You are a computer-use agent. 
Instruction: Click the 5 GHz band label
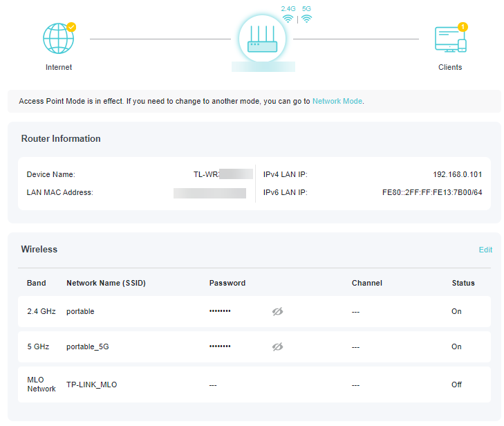[38, 346]
